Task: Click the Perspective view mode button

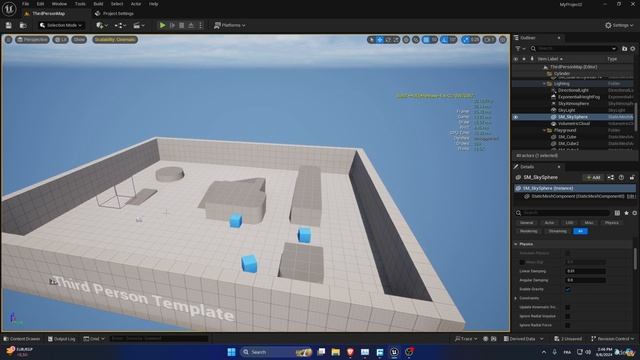Action: [x=32, y=40]
